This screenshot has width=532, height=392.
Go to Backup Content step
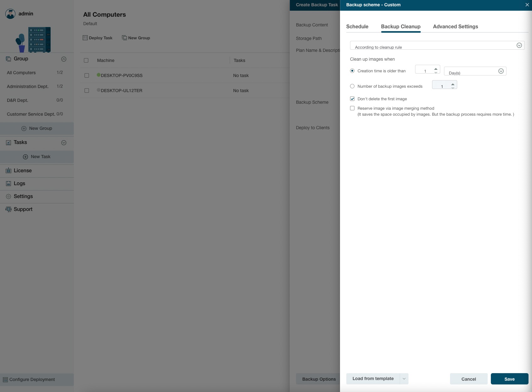tap(312, 25)
